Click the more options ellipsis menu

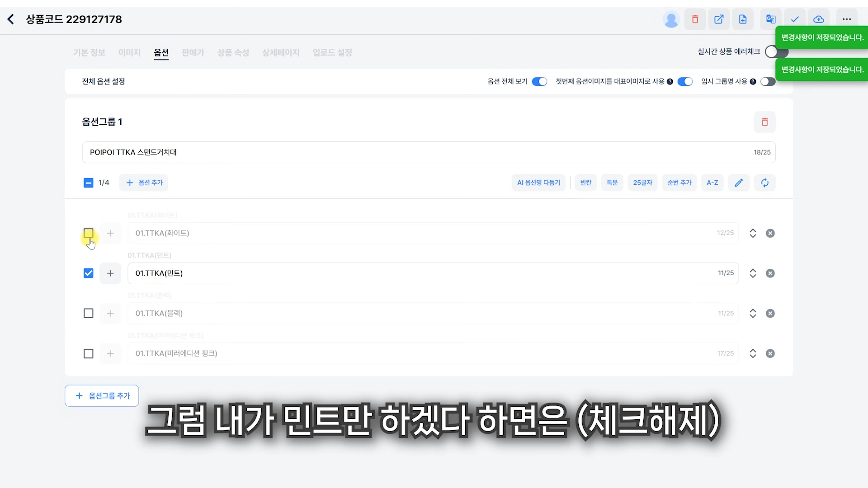click(847, 19)
